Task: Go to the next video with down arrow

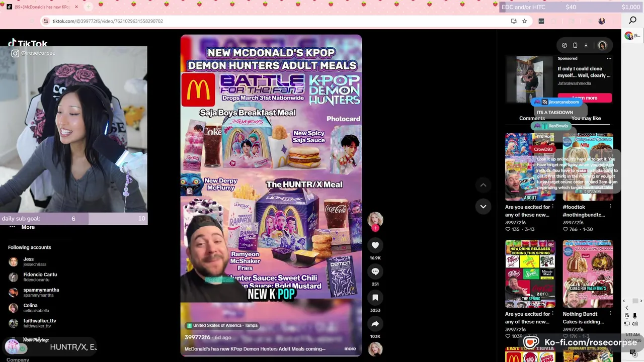Action: click(x=483, y=206)
